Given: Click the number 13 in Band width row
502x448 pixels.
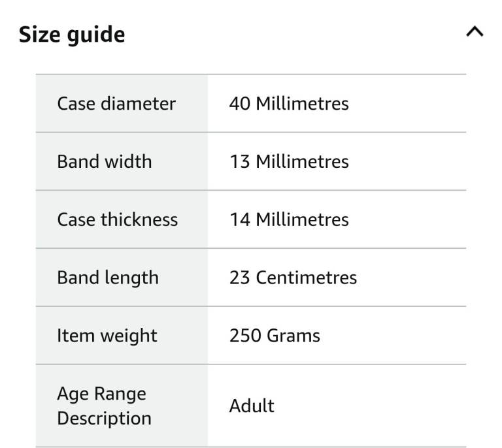Looking at the screenshot, I should click(239, 161).
